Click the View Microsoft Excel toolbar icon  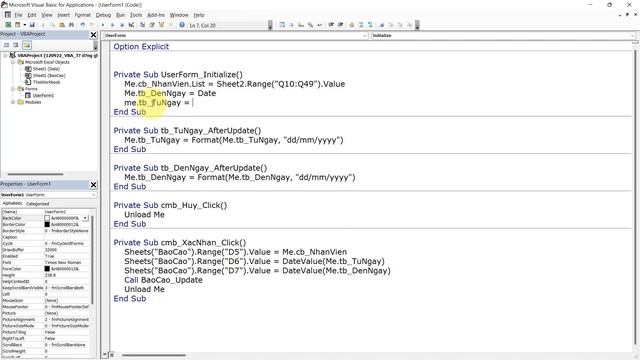tap(8, 25)
